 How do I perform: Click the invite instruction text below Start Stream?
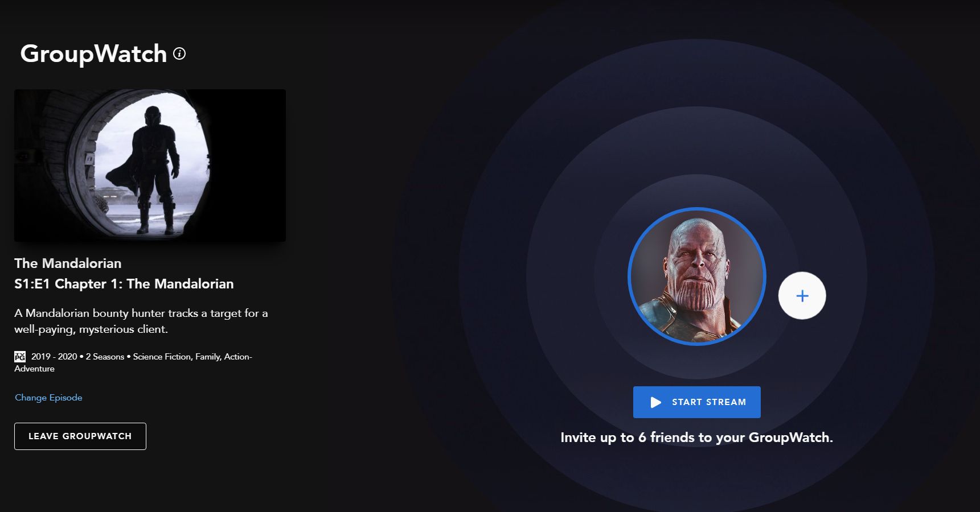[x=696, y=438]
